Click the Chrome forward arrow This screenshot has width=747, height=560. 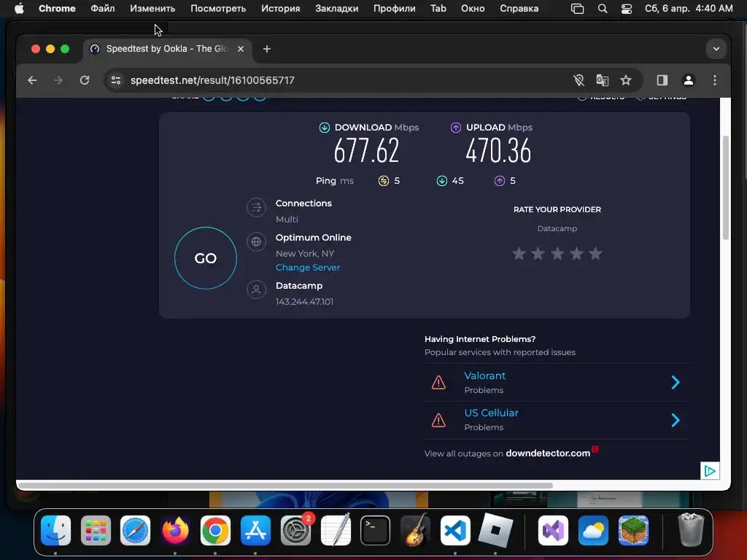58,80
